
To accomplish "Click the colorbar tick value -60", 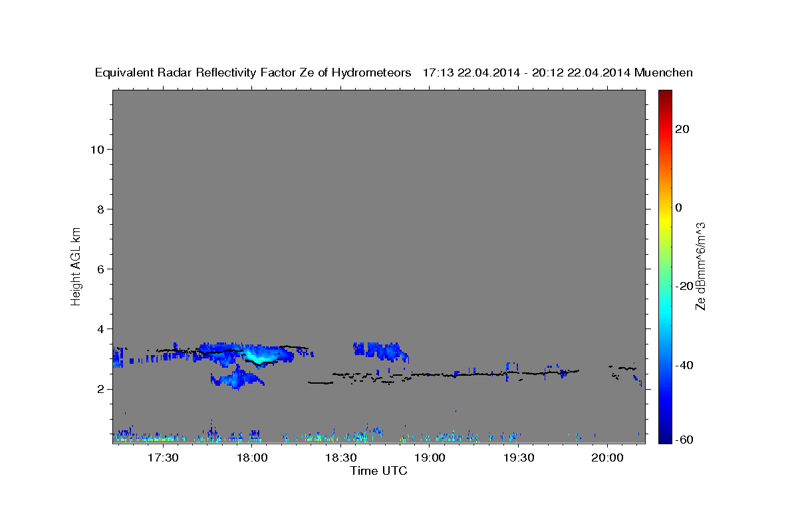I will click(685, 439).
